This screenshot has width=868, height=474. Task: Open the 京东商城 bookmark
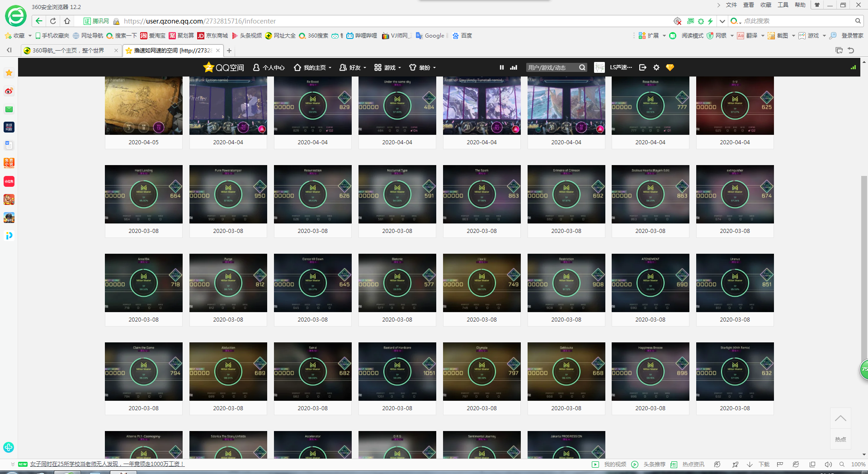tap(212, 36)
